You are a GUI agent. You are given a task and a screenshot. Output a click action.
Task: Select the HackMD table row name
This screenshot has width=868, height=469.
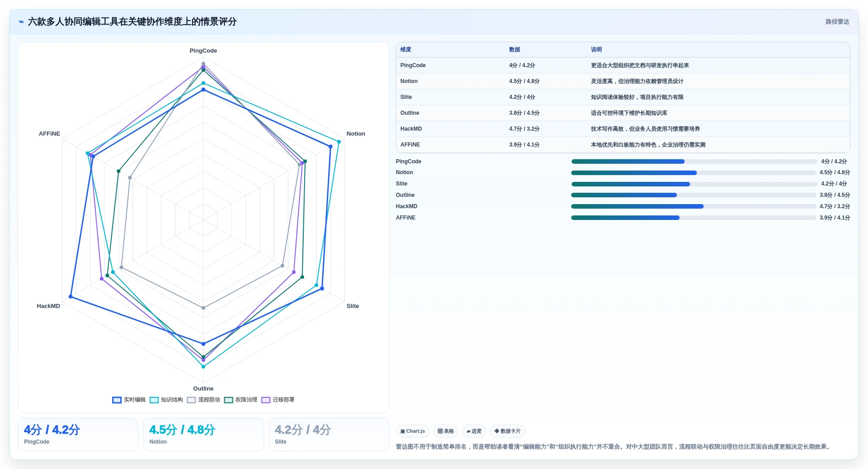point(411,129)
